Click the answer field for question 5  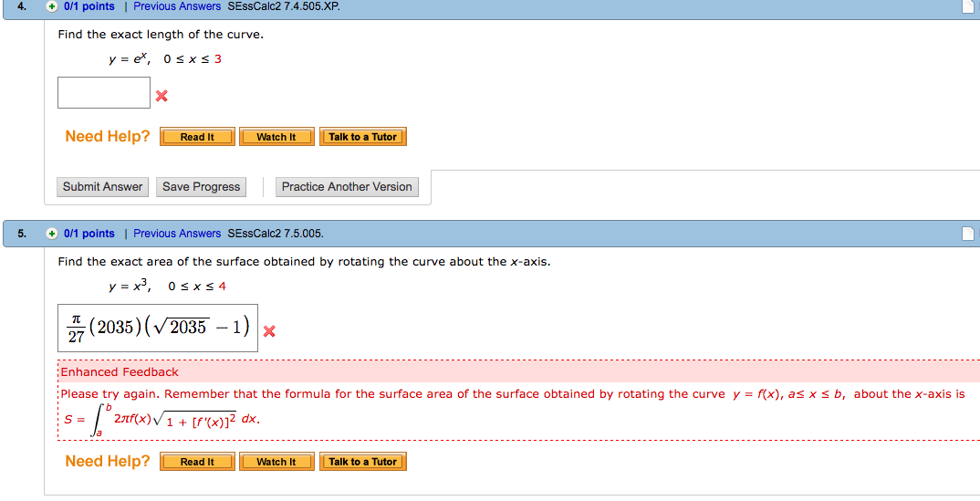pos(158,328)
